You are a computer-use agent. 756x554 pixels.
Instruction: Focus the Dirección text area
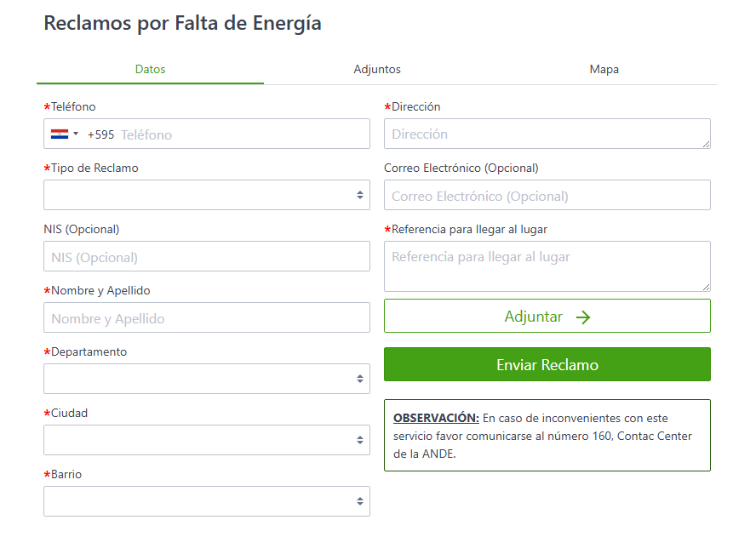(x=547, y=134)
